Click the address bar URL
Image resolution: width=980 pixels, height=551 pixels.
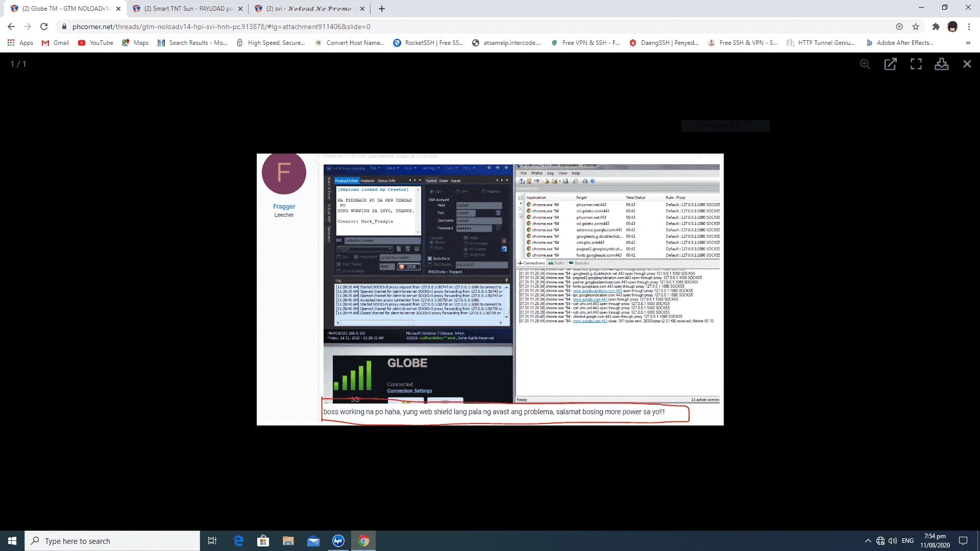[x=221, y=27]
